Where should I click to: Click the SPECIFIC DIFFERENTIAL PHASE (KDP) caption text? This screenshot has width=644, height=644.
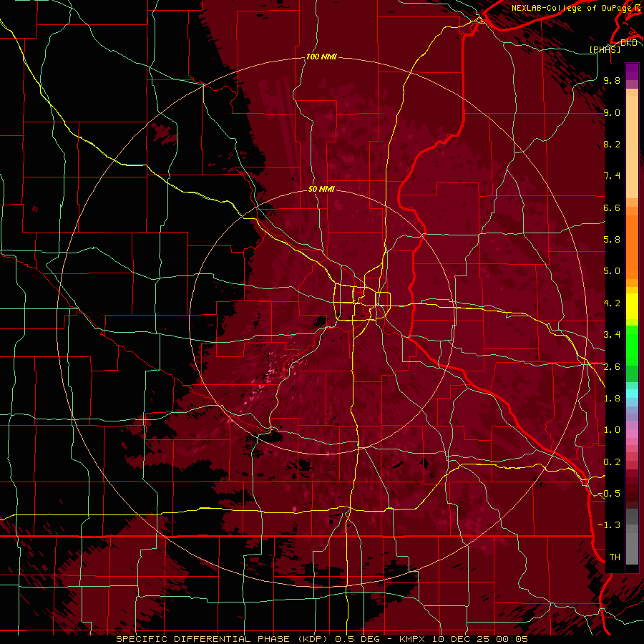point(223,639)
